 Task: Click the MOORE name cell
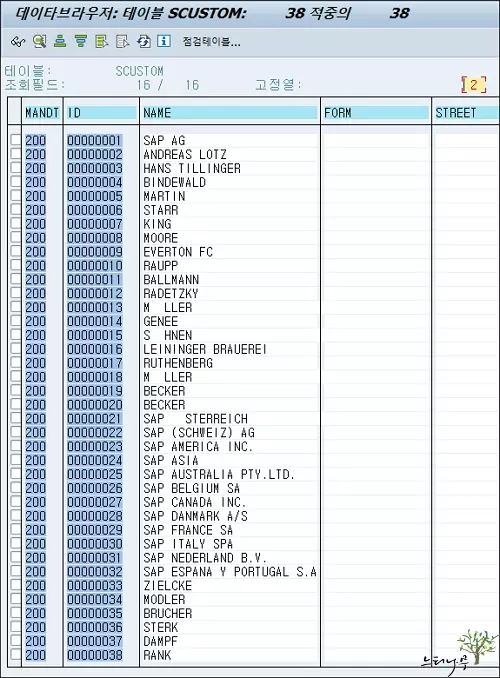tap(161, 238)
